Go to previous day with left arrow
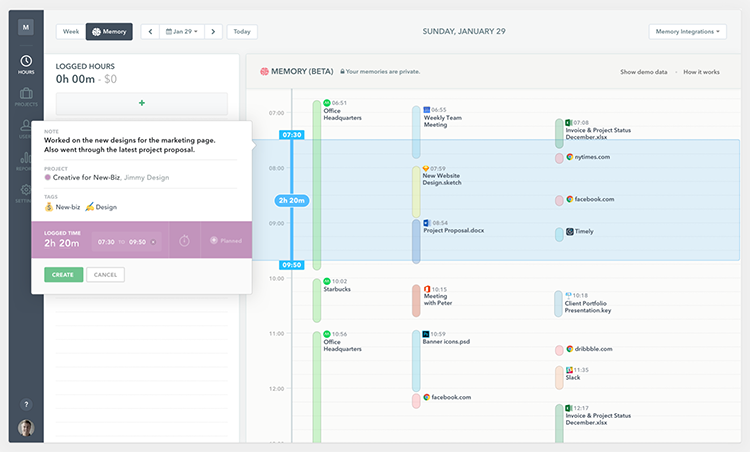The width and height of the screenshot is (750, 452). (150, 32)
